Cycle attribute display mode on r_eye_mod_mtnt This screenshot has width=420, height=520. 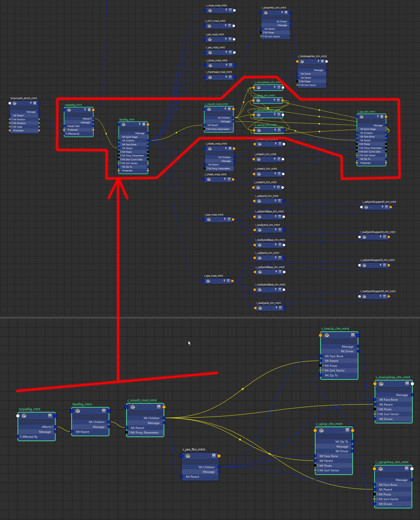tap(228, 281)
